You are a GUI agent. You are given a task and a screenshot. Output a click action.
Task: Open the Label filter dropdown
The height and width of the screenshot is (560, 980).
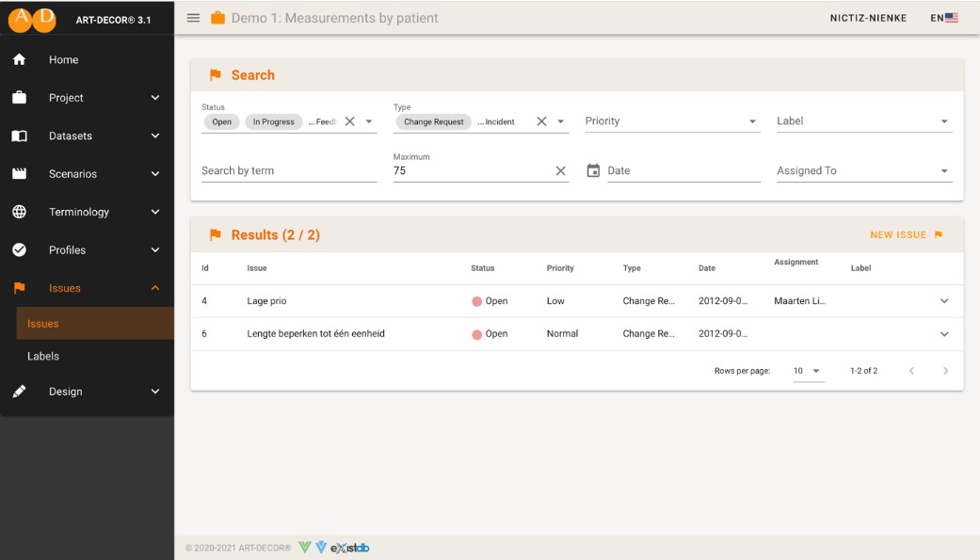pos(944,121)
